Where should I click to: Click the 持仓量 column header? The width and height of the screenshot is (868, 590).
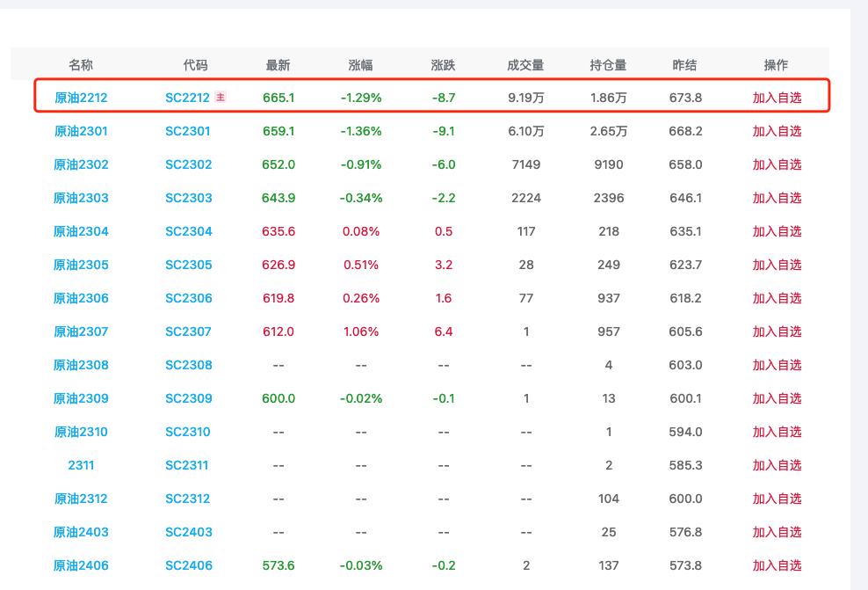(608, 65)
